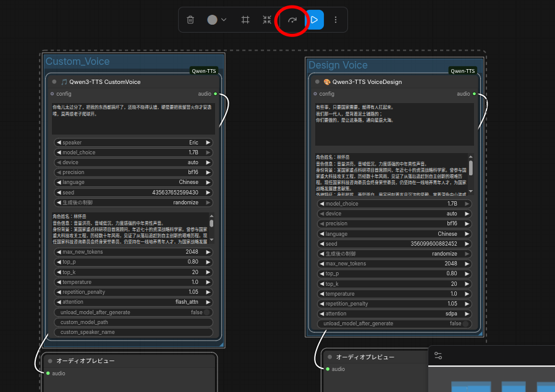Select the Custom_Voice group title

click(x=78, y=62)
